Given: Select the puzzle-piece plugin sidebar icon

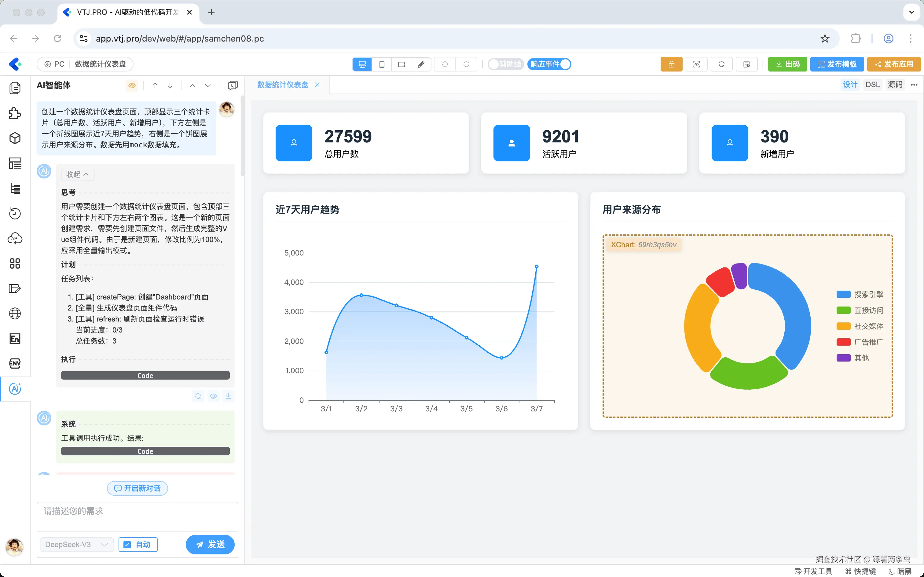Looking at the screenshot, I should tap(15, 113).
